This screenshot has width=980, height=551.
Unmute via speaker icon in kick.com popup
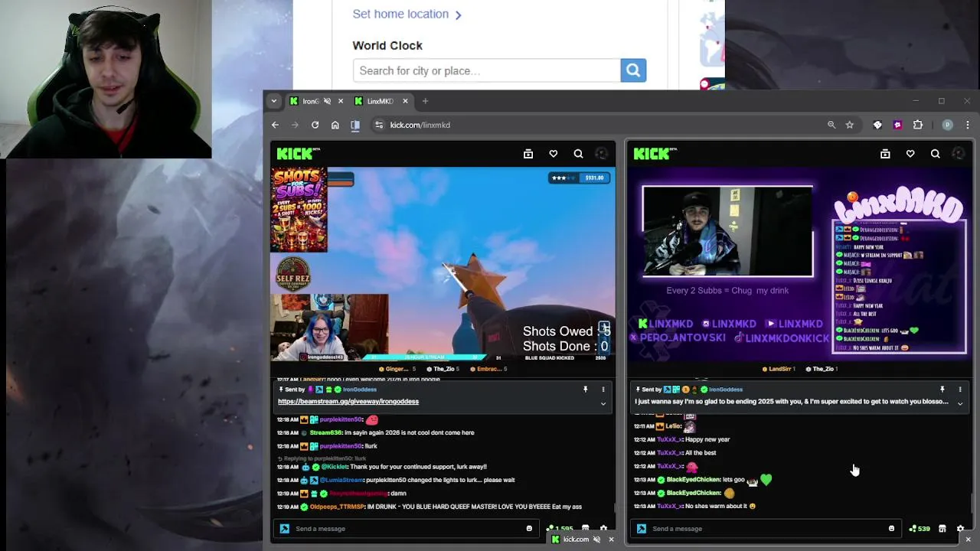point(596,540)
